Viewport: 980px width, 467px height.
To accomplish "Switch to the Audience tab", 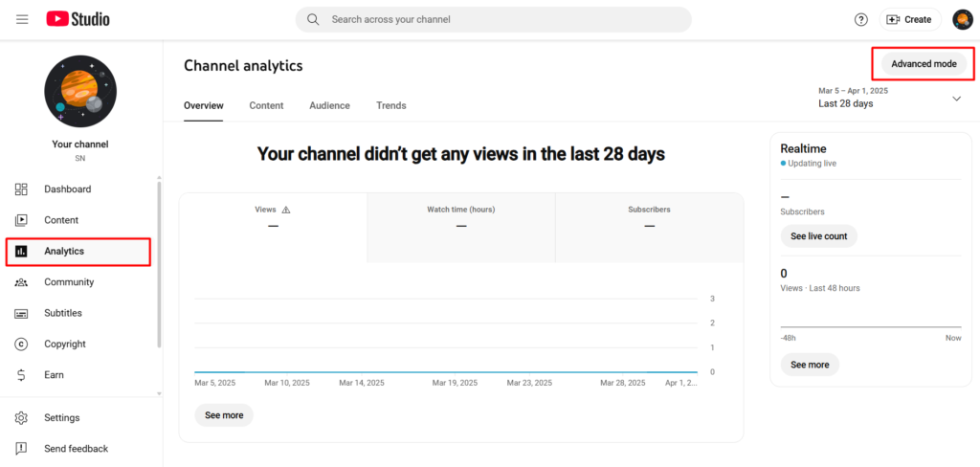I will 329,105.
